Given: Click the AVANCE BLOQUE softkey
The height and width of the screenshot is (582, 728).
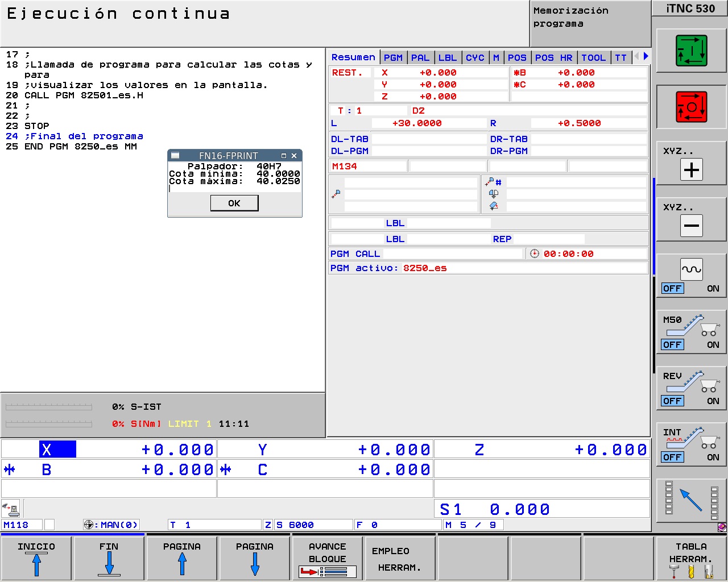Looking at the screenshot, I should tap(328, 558).
